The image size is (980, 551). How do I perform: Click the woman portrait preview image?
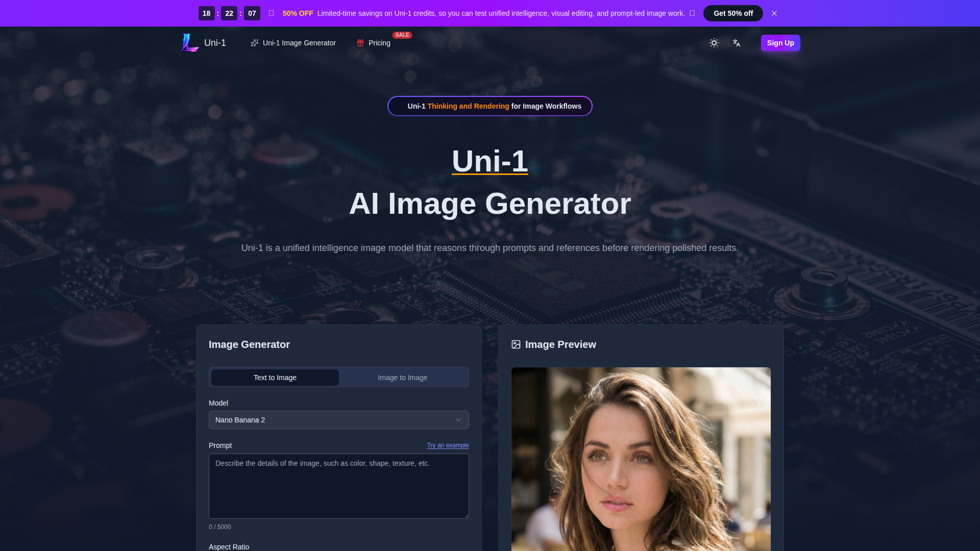click(x=641, y=459)
